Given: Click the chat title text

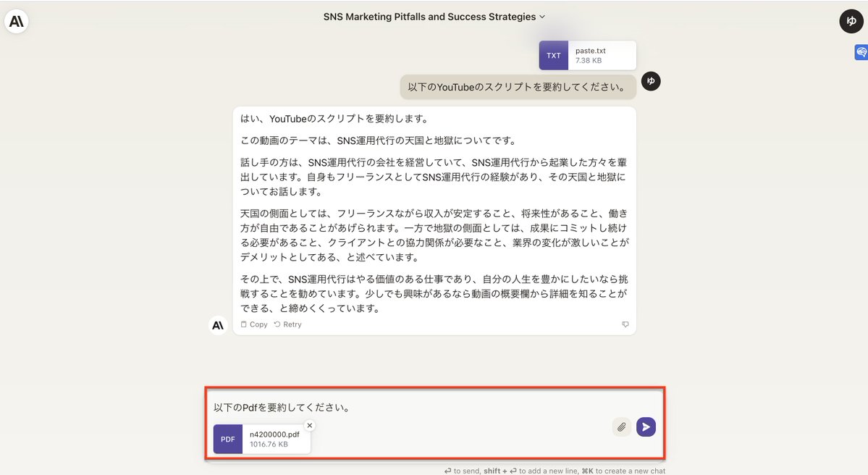Looking at the screenshot, I should pyautogui.click(x=429, y=17).
